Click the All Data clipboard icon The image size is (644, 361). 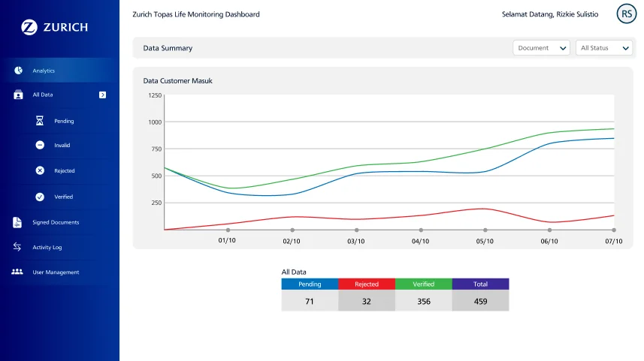(18, 95)
